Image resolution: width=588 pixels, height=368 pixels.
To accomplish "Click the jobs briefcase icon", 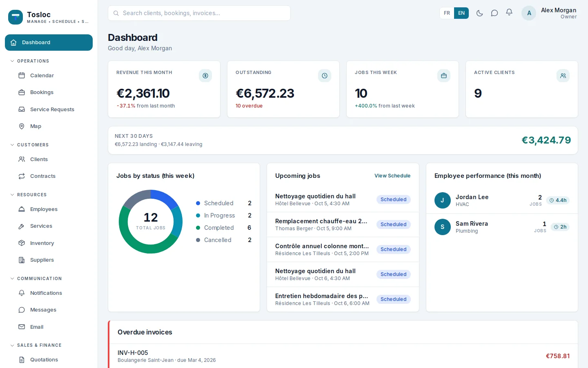I will coord(444,76).
